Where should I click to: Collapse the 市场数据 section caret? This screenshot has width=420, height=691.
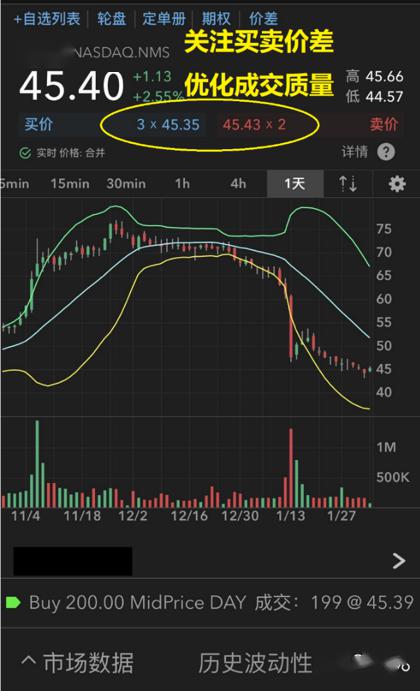[x=28, y=661]
